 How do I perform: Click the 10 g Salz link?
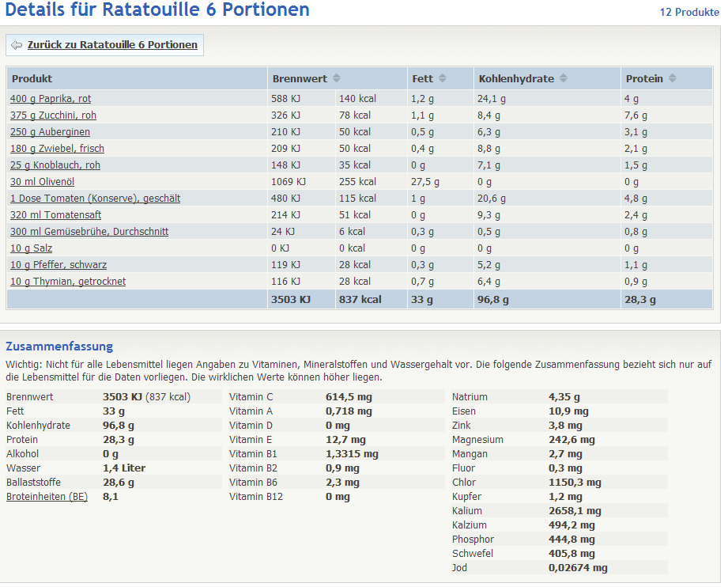coord(31,248)
